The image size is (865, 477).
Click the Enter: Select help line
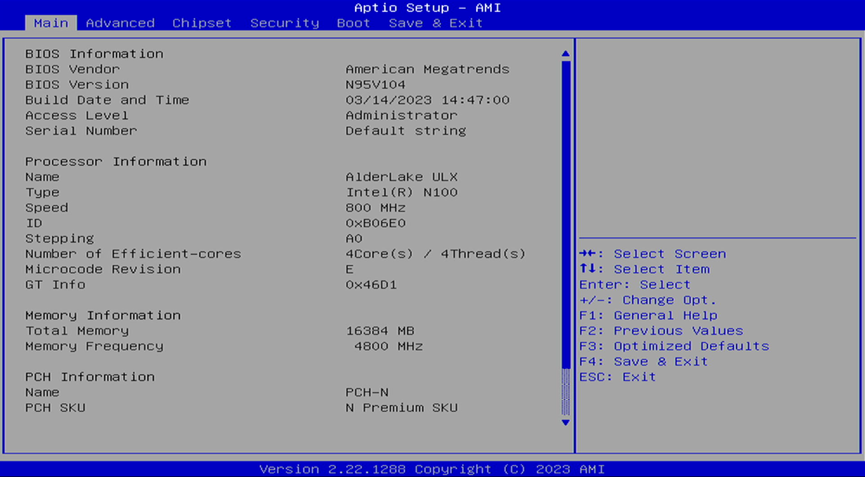pyautogui.click(x=635, y=285)
